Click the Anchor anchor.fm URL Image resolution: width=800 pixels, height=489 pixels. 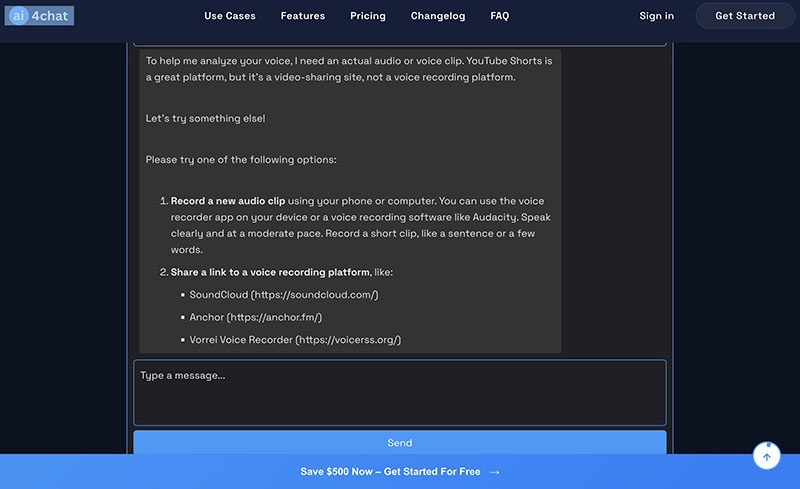click(274, 317)
